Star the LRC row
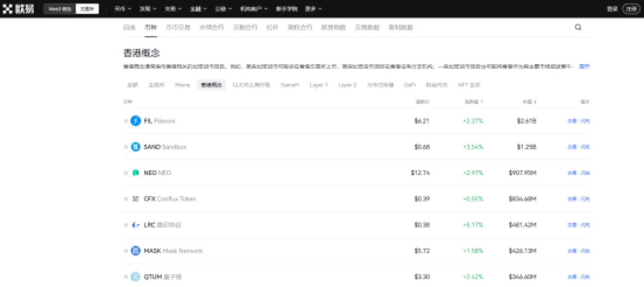The image size is (644, 287). pos(126,225)
